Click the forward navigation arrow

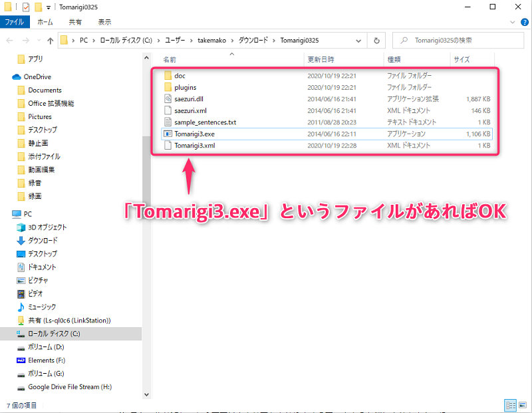25,41
